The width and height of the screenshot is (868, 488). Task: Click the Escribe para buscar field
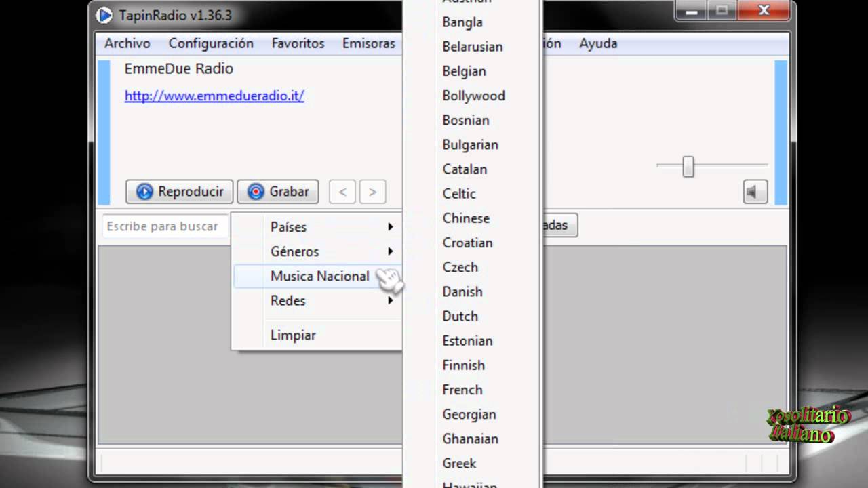click(166, 226)
